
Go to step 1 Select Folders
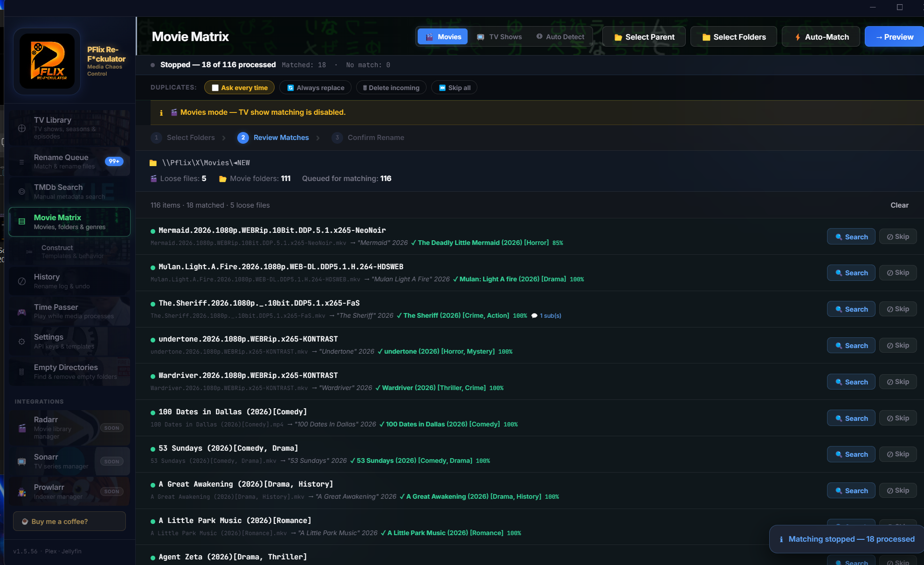[x=183, y=138]
